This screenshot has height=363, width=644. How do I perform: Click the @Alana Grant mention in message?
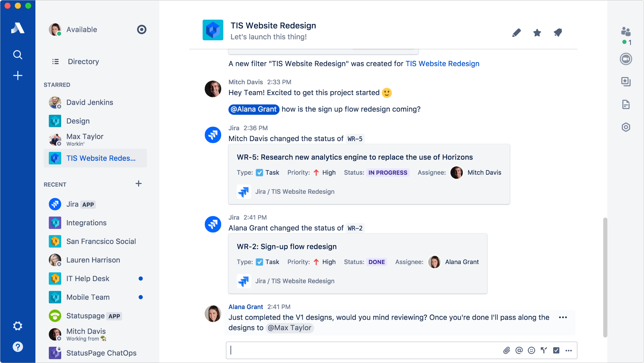[253, 109]
